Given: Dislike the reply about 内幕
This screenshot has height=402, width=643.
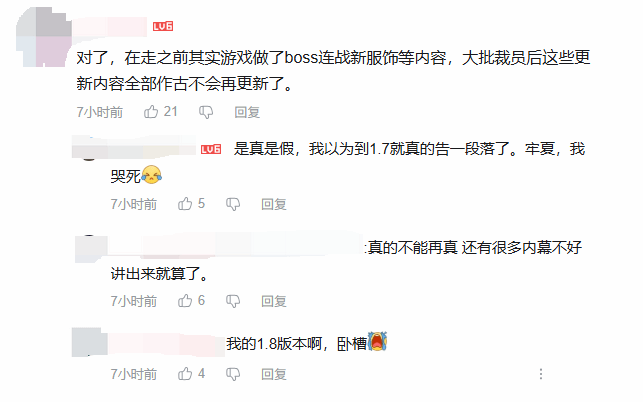Looking at the screenshot, I should click(x=233, y=301).
